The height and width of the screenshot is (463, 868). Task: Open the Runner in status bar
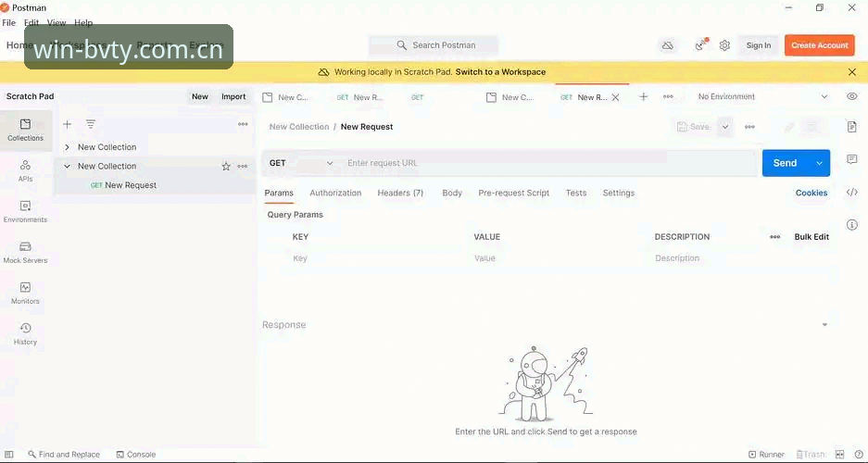click(x=767, y=455)
